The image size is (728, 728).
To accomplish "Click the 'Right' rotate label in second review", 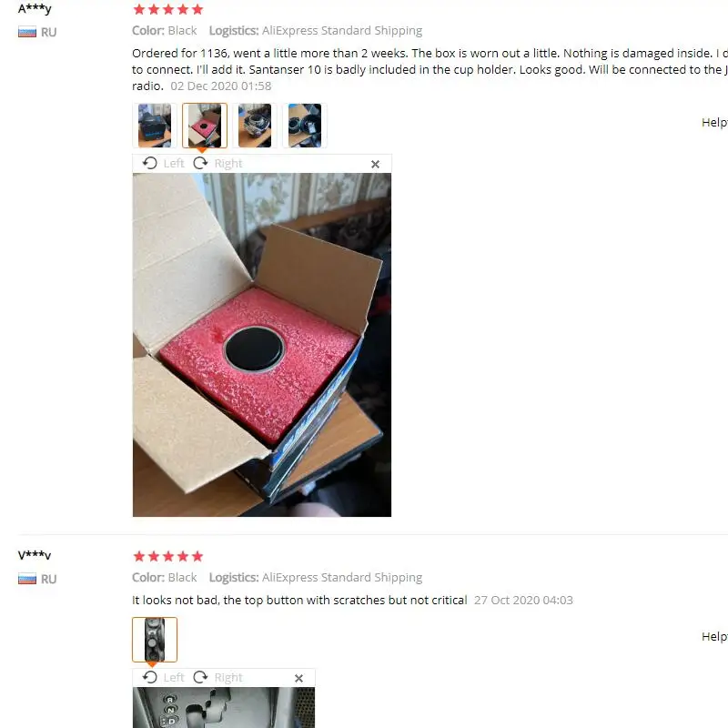I will pyautogui.click(x=228, y=677).
